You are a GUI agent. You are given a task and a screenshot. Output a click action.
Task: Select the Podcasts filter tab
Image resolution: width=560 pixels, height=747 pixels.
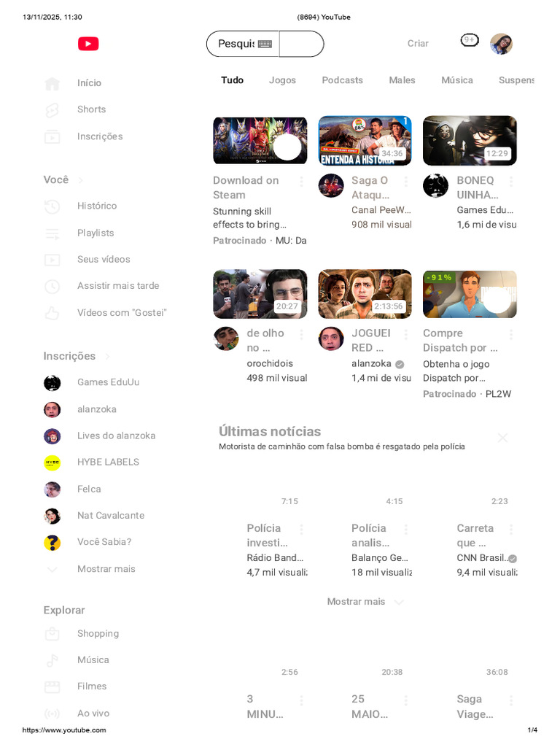tap(343, 80)
